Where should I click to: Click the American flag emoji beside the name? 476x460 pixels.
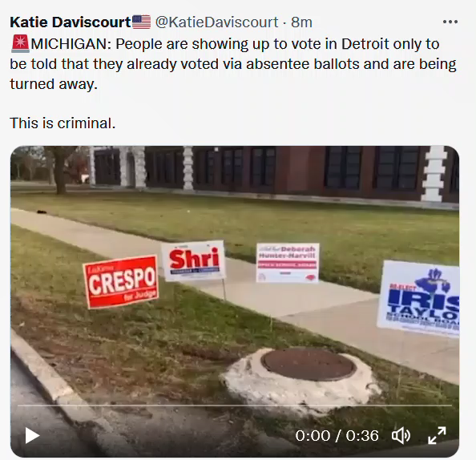tap(141, 22)
